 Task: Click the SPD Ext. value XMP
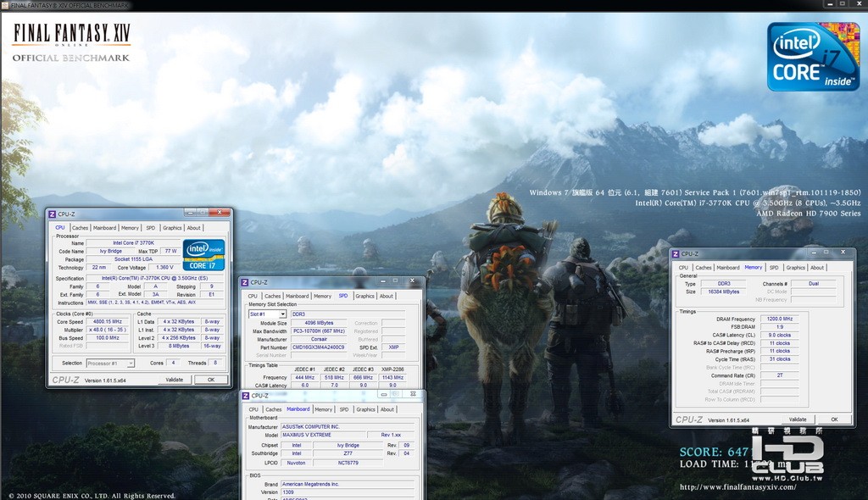point(393,347)
